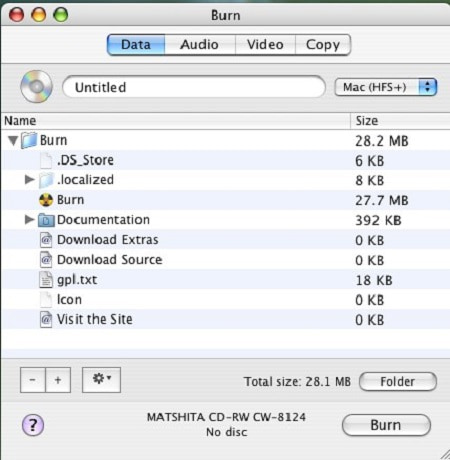Image resolution: width=450 pixels, height=460 pixels.
Task: Click the Burn folder icon in top row
Action: coord(29,140)
